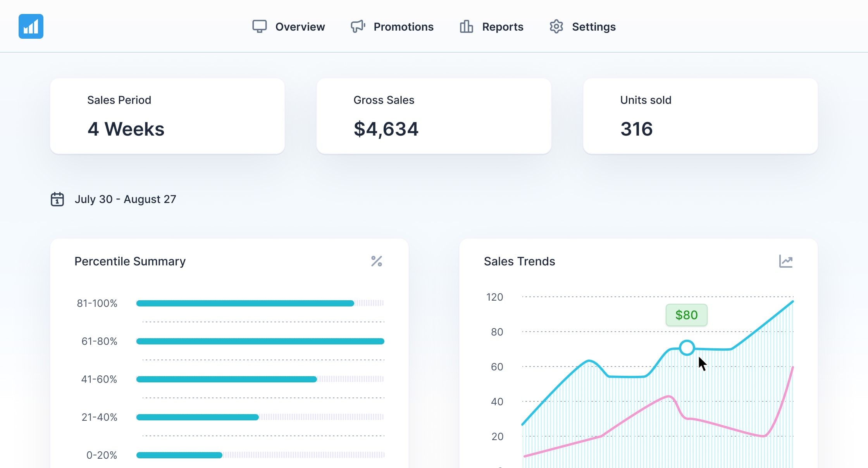Open the date range July 30 - August 27
The height and width of the screenshot is (468, 868).
[x=126, y=199]
